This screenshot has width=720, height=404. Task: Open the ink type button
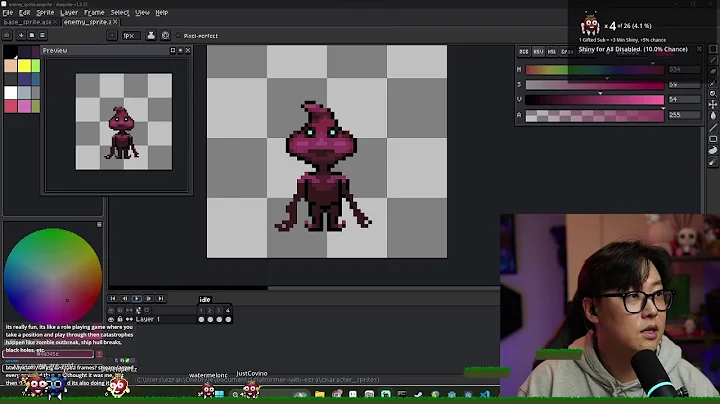point(151,36)
